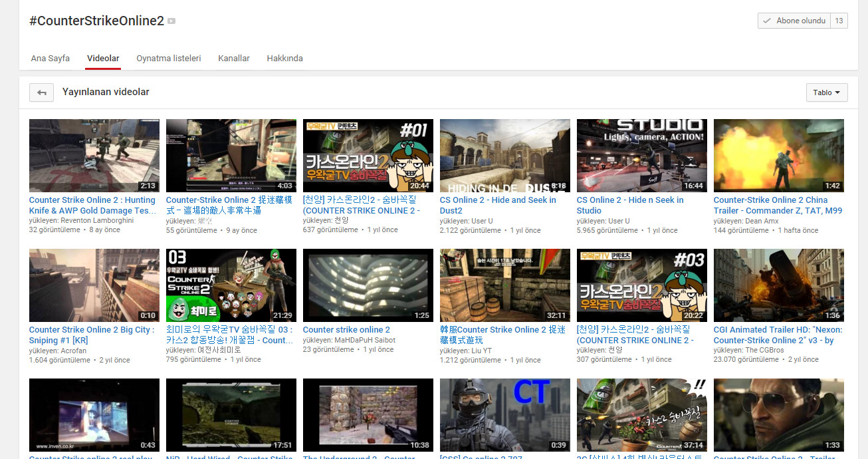Open the 4:03 video thumbnail
The width and height of the screenshot is (868, 459).
pyautogui.click(x=231, y=156)
